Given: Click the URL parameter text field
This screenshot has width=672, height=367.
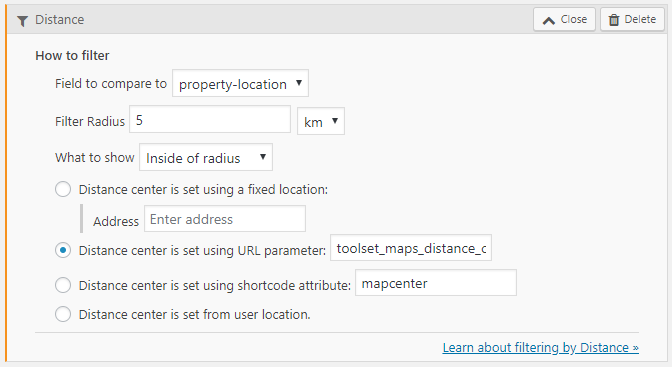Looking at the screenshot, I should click(411, 248).
